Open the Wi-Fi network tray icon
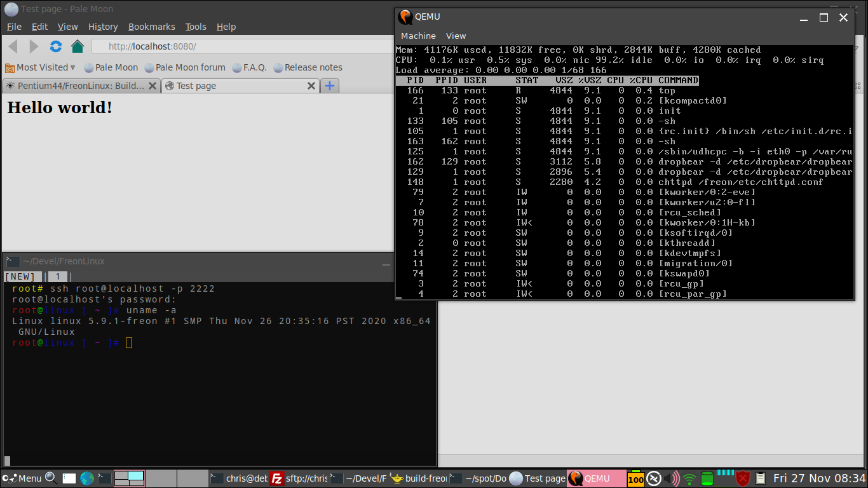Viewport: 868px width, 488px height. point(689,478)
